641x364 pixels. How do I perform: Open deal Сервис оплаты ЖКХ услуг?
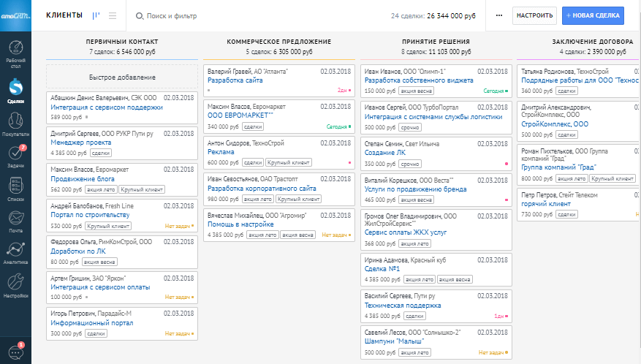click(x=406, y=232)
